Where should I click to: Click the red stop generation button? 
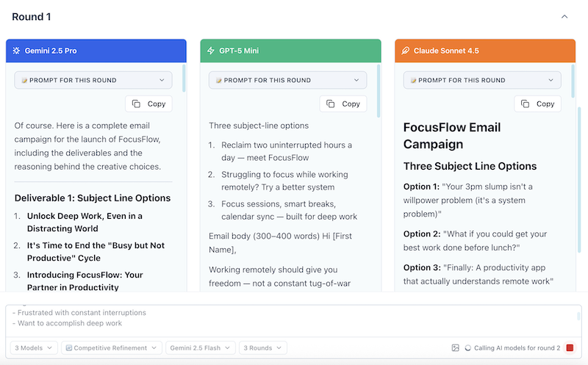pyautogui.click(x=570, y=347)
